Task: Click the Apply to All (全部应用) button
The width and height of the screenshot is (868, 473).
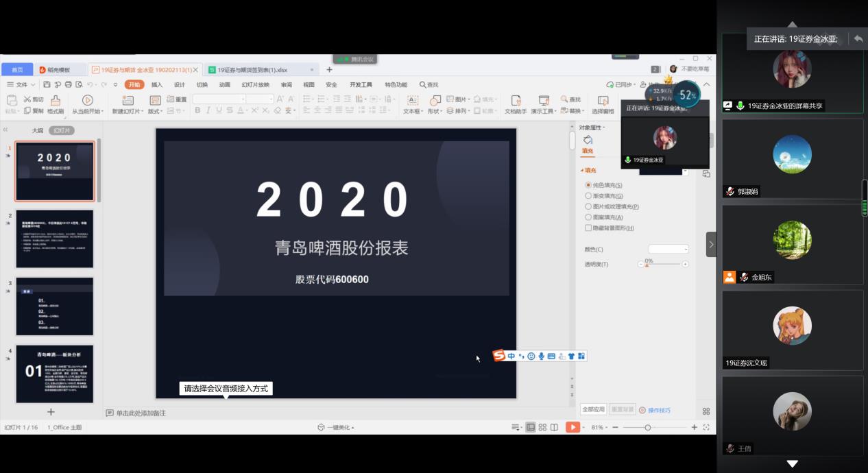Action: click(594, 409)
